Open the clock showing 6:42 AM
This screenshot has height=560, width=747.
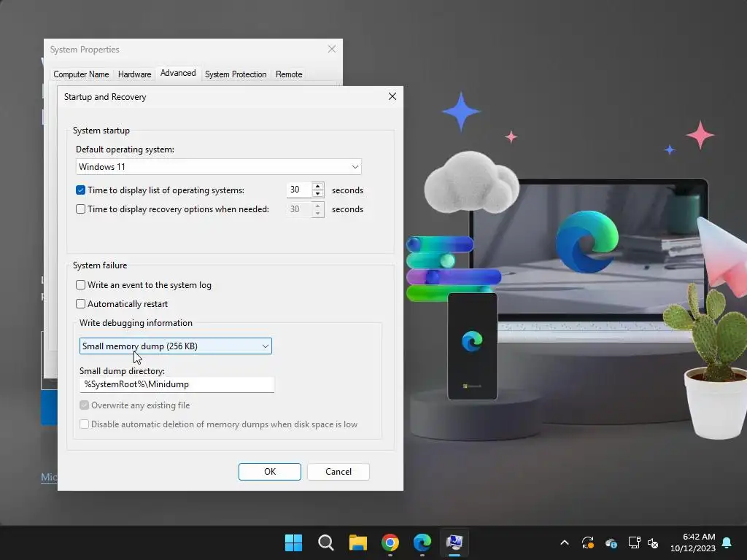tap(693, 542)
